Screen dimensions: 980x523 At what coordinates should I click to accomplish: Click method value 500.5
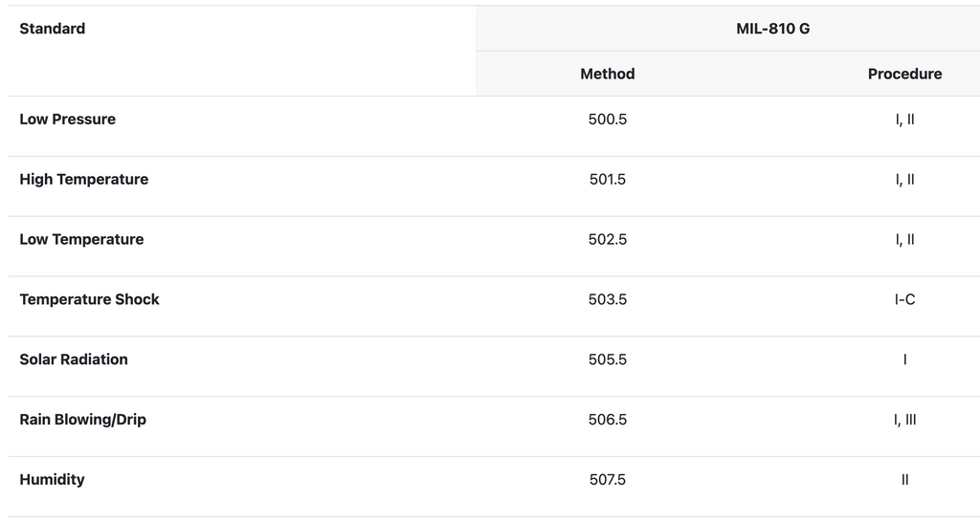607,120
